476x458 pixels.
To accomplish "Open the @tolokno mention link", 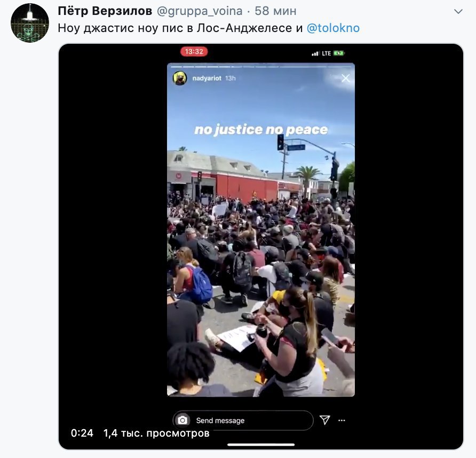I will [x=333, y=28].
